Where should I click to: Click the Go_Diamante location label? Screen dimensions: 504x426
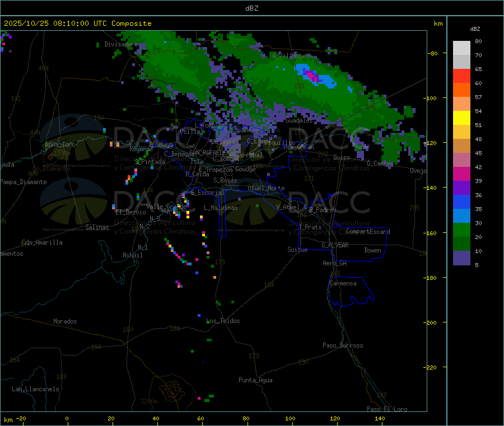point(51,168)
